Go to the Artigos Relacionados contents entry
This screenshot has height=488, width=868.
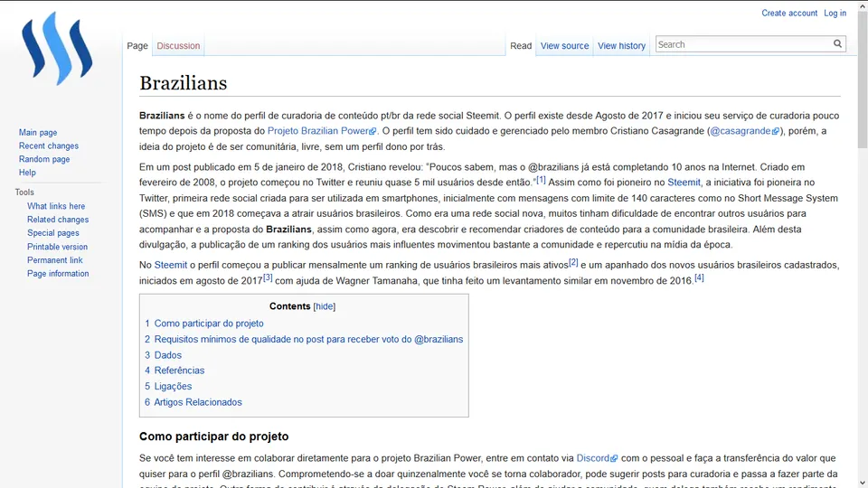(x=193, y=402)
